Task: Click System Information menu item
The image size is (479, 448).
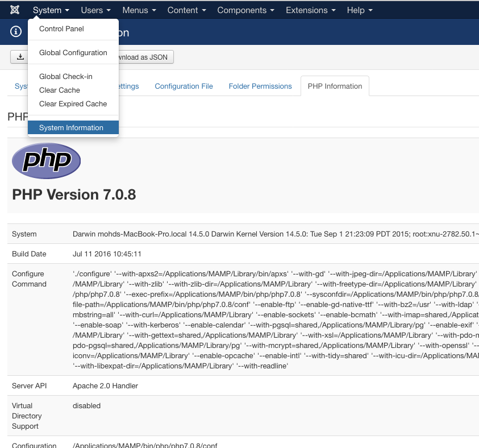Action: 73,127
